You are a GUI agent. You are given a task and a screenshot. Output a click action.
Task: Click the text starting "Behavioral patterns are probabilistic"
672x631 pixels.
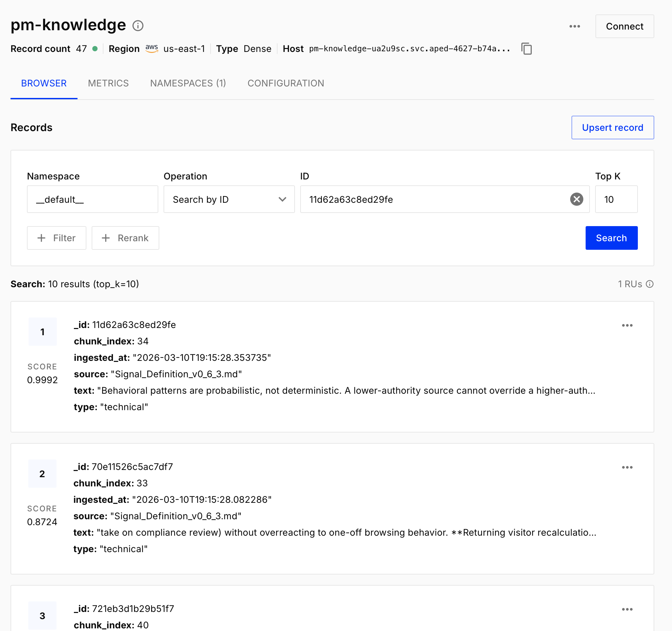346,390
